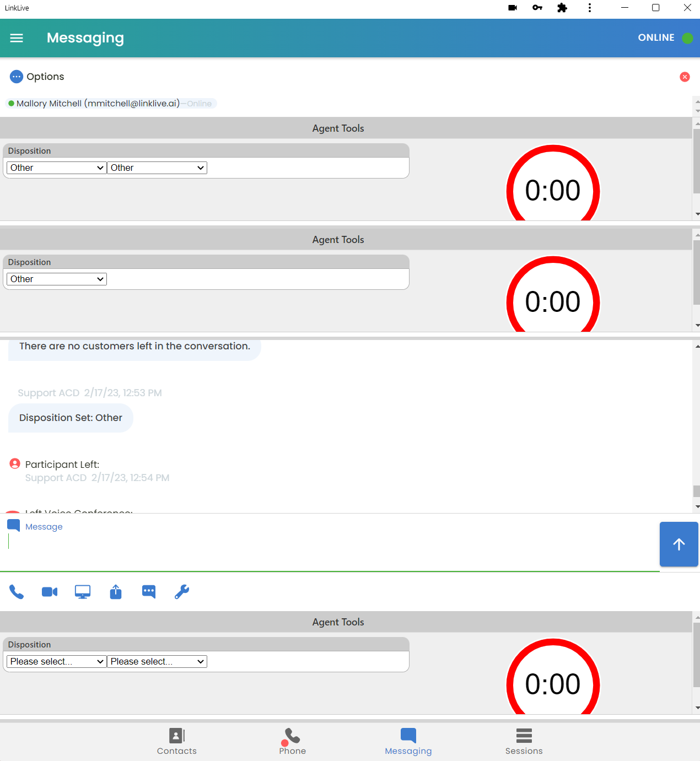Expand the bottom second 'Please select...' dropdown
The width and height of the screenshot is (700, 761).
[x=157, y=662]
